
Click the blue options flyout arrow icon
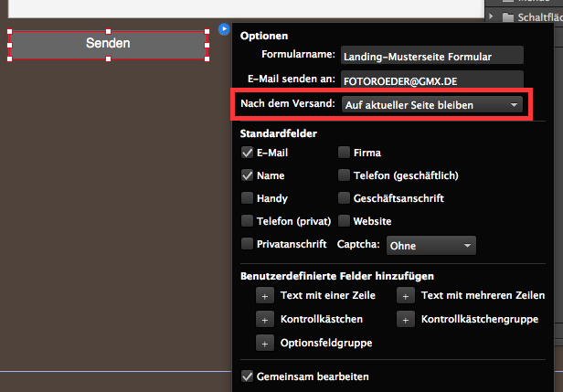click(x=224, y=28)
